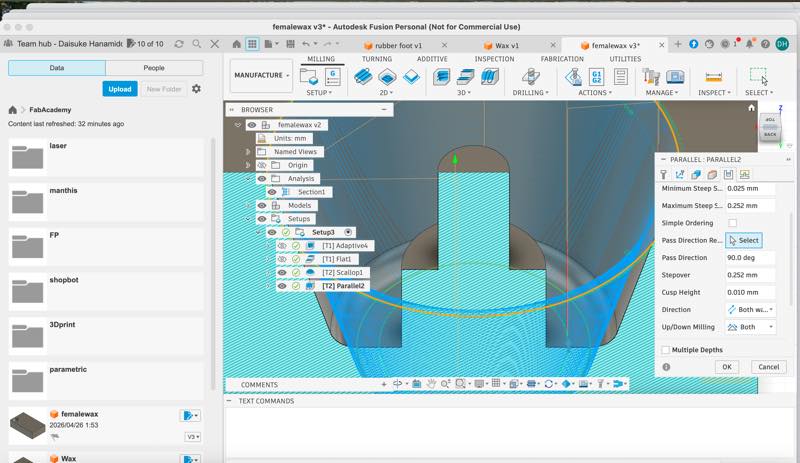Switch to the TURNING ribbon tab
Screen dimensions: 800x463
[377, 59]
